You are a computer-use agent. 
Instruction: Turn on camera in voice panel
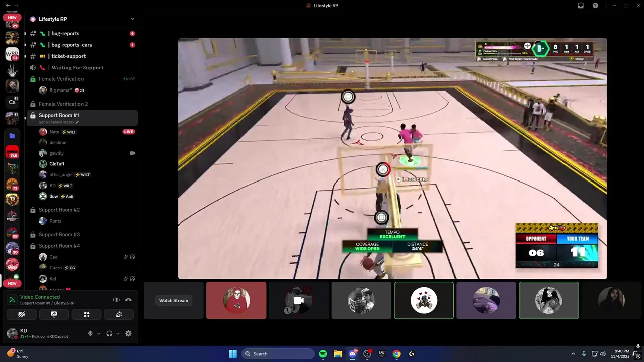pos(22,314)
